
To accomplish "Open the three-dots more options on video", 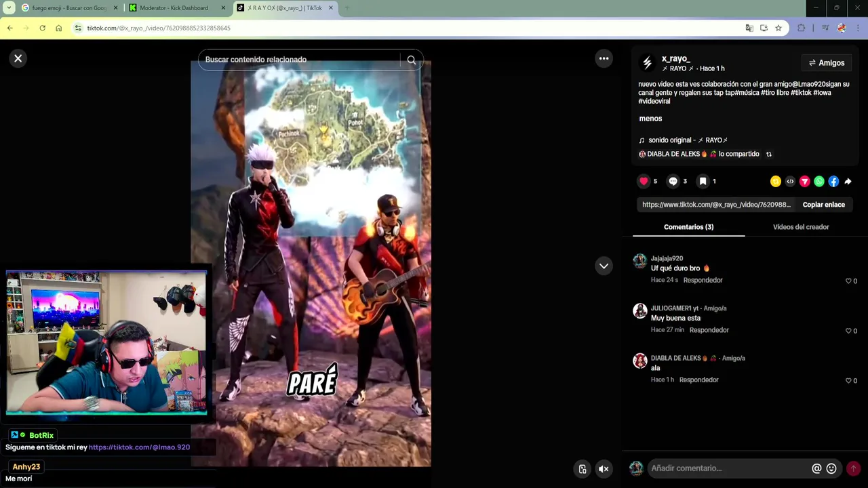I will tap(604, 58).
